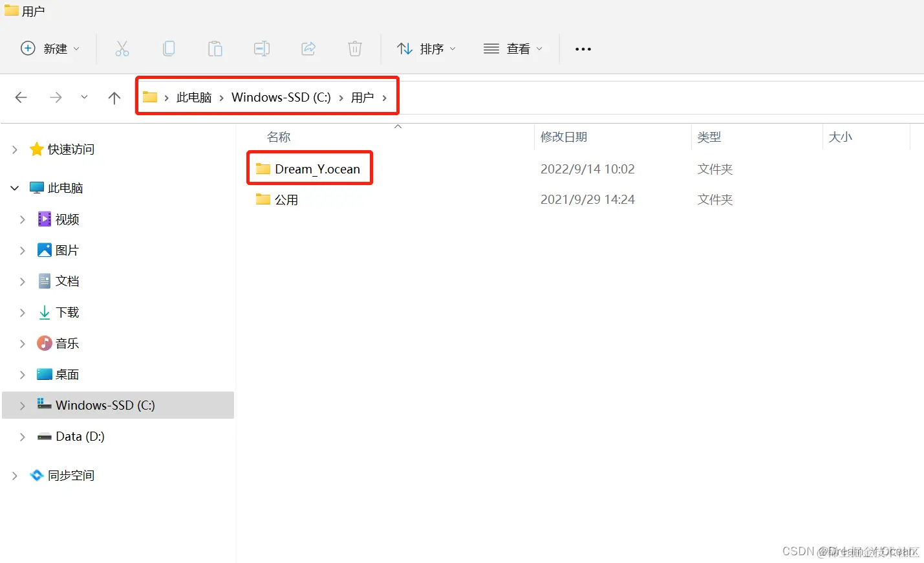Expand the 视频 folder node
924x563 pixels.
point(23,219)
